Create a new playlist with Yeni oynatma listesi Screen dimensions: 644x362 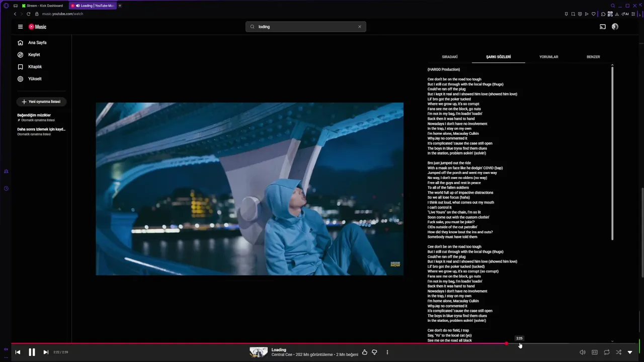pos(41,102)
